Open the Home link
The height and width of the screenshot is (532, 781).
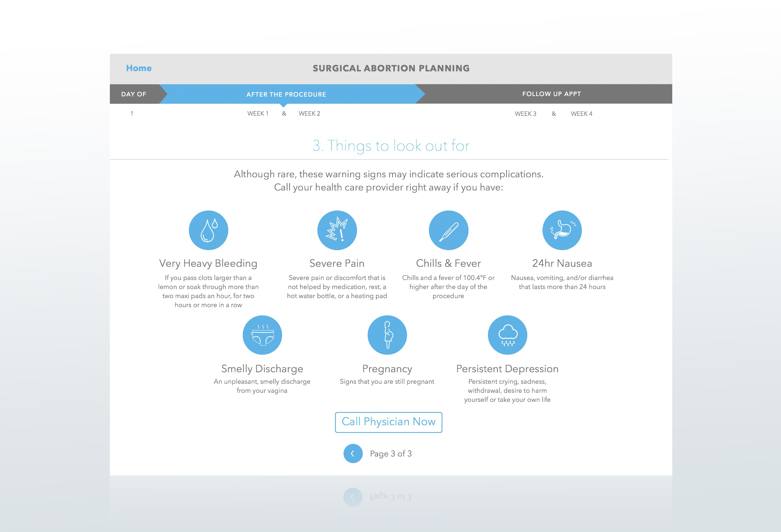click(139, 68)
